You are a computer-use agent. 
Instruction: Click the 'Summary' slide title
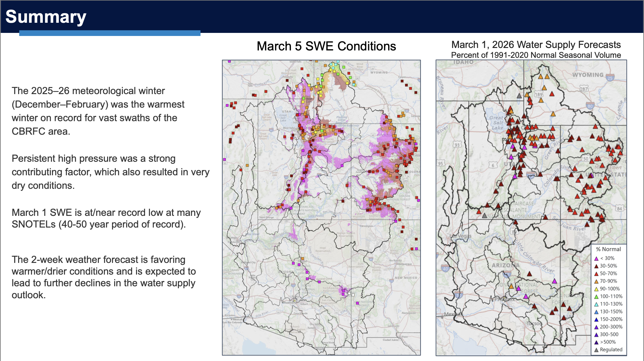[x=46, y=17]
